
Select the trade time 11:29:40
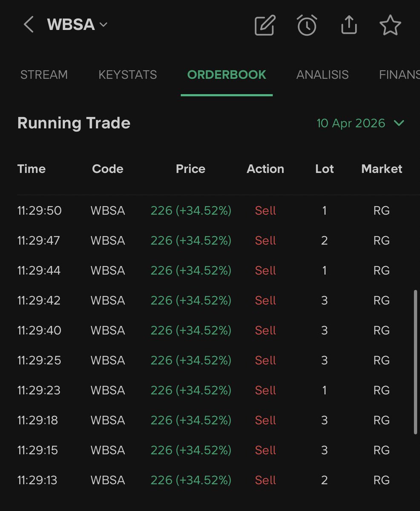pyautogui.click(x=39, y=330)
